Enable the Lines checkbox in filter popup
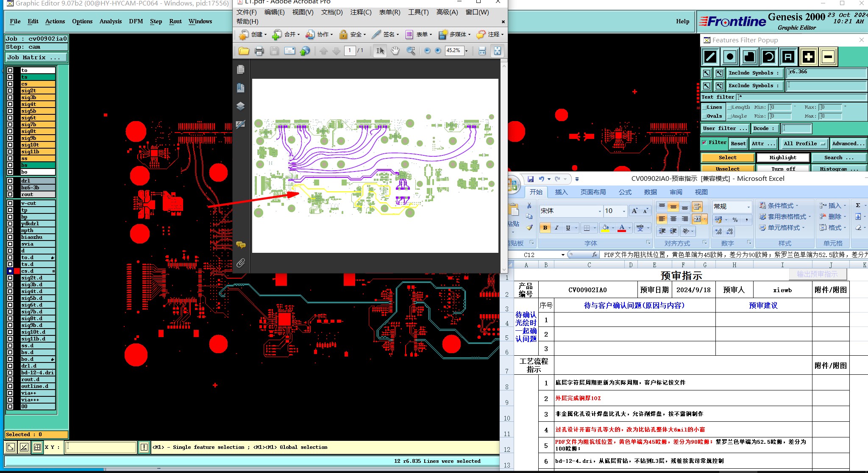 [x=704, y=108]
